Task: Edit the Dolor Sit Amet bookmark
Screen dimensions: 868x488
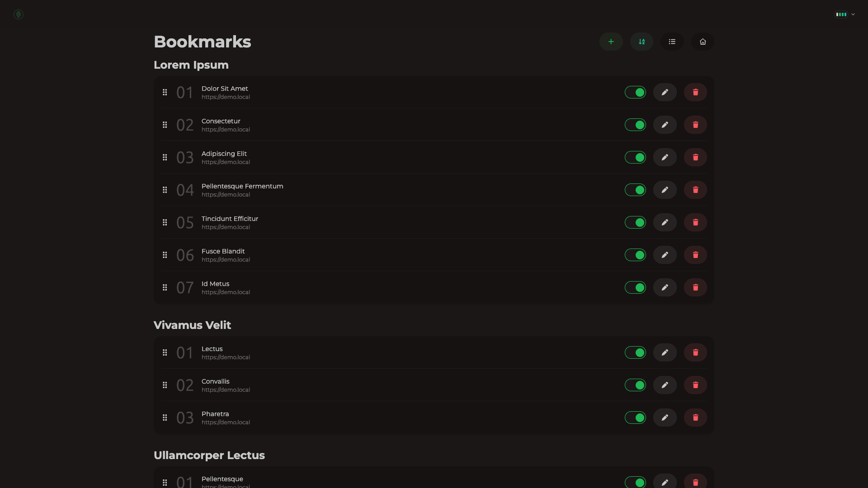Action: pos(665,92)
